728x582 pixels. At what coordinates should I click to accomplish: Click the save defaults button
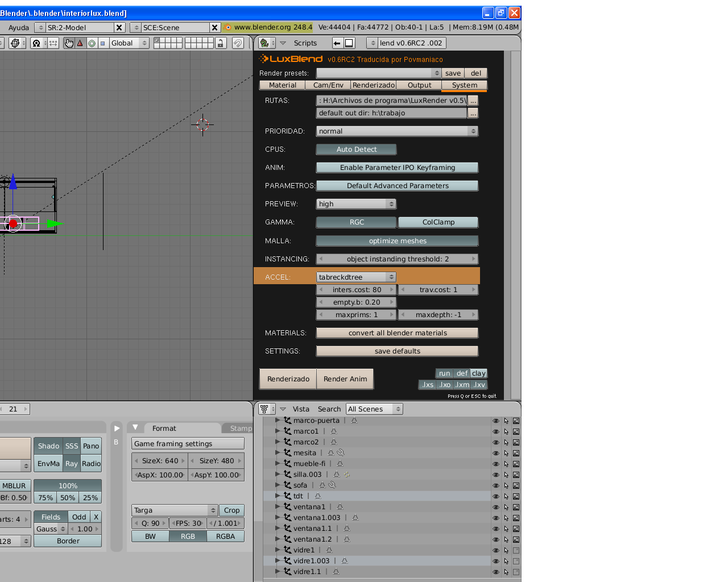click(398, 351)
